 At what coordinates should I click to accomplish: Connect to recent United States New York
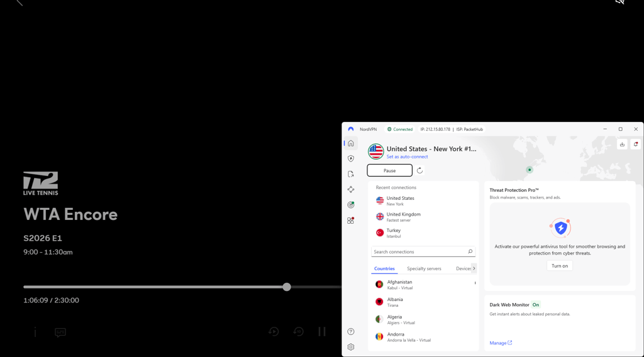coord(423,200)
